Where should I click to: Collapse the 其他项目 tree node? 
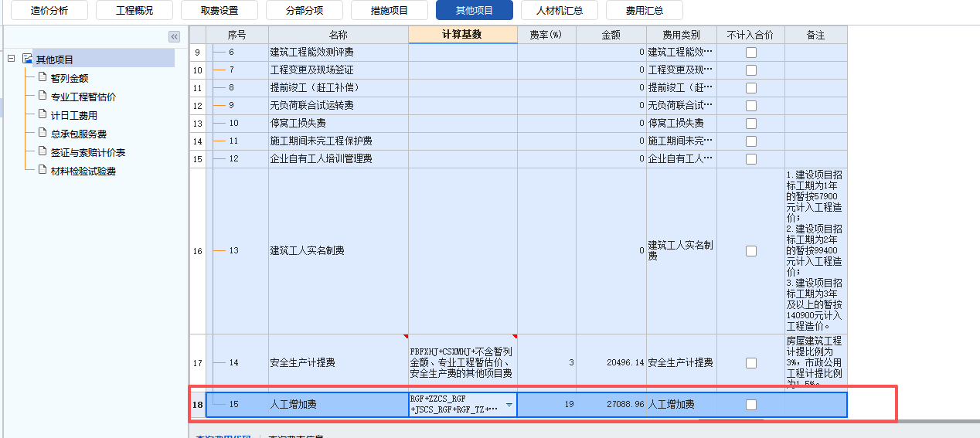(x=11, y=59)
